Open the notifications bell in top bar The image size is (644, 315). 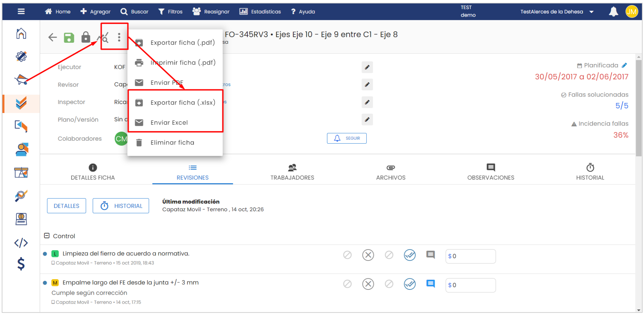613,12
